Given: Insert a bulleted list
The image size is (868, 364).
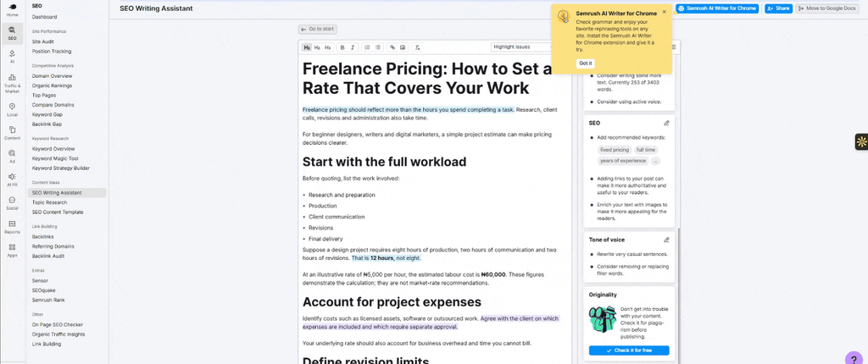Looking at the screenshot, I should pyautogui.click(x=377, y=47).
